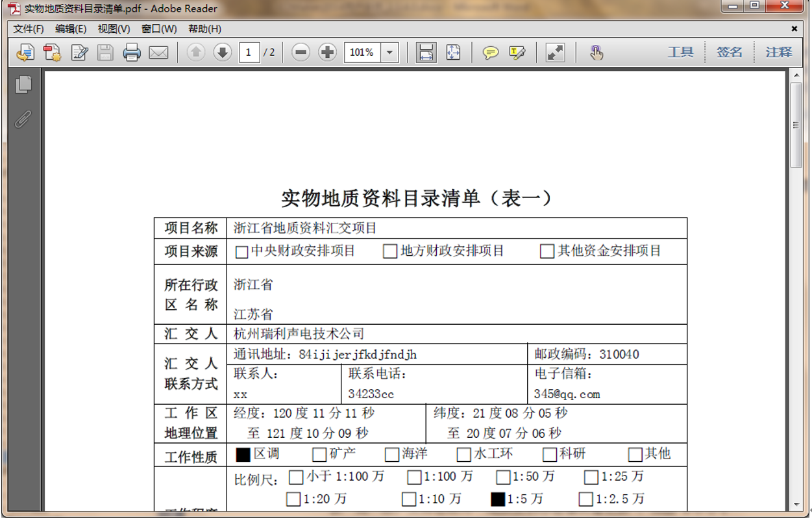Uncheck the 区调 checkbox
This screenshot has width=812, height=519.
tap(243, 455)
